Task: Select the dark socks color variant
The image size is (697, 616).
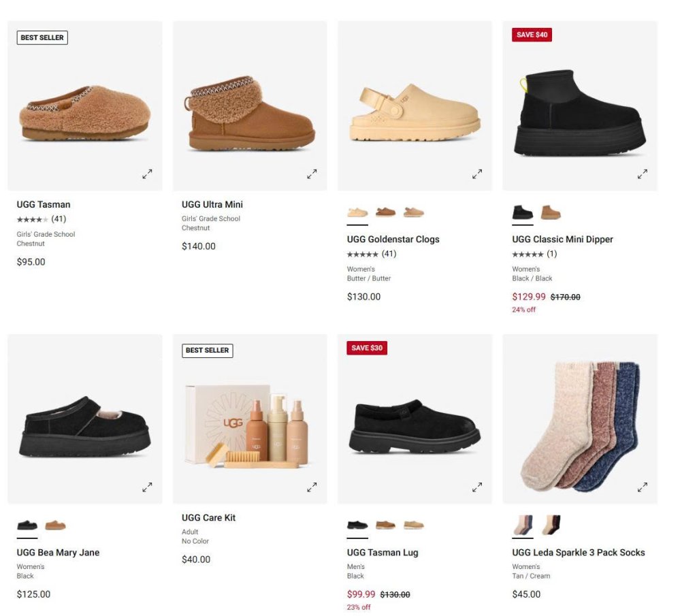Action: [x=551, y=525]
